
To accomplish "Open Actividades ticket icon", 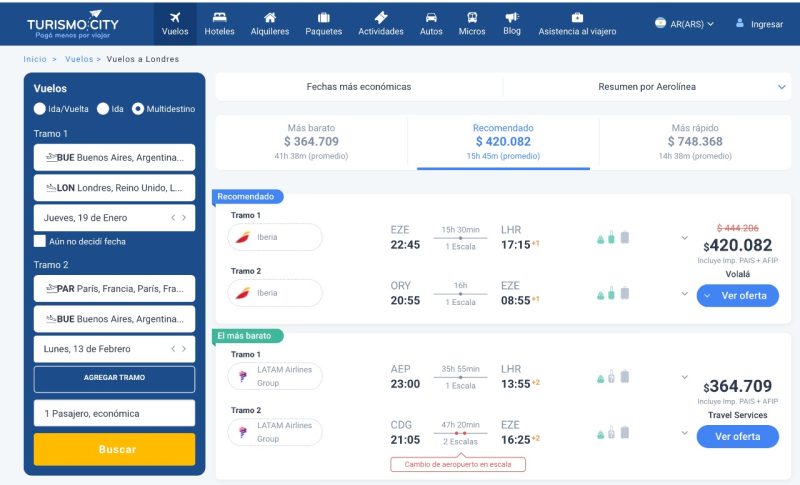I will coord(380,18).
